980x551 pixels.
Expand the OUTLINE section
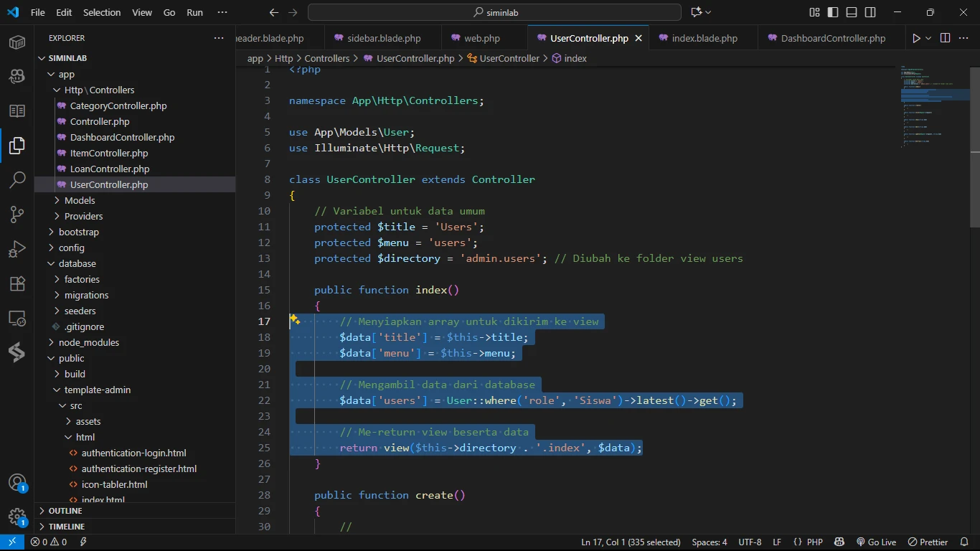click(65, 511)
